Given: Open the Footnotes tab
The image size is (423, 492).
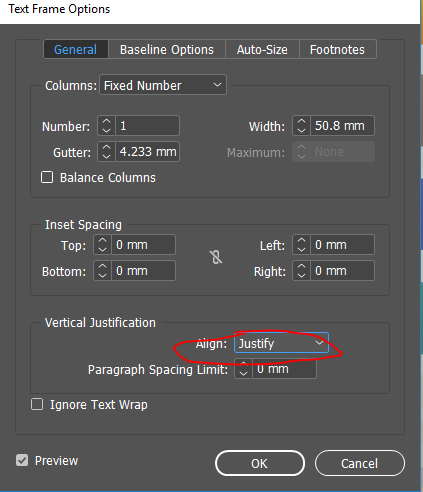Looking at the screenshot, I should tap(337, 49).
